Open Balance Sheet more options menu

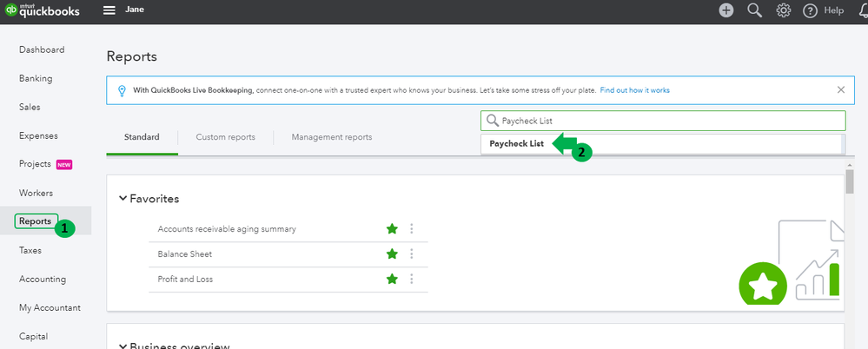[x=411, y=254]
